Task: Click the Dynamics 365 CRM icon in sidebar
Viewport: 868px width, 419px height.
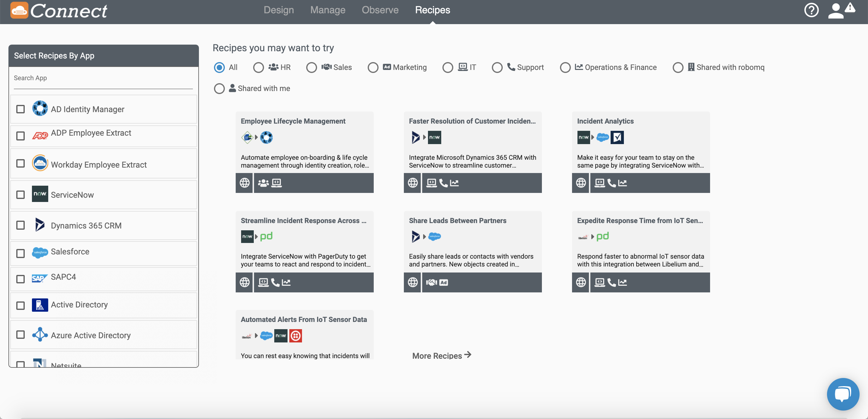Action: [40, 225]
